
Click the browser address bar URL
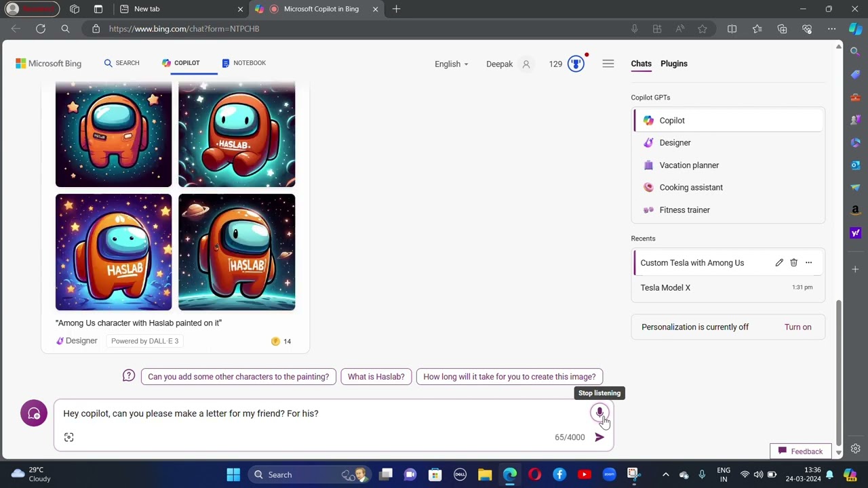pyautogui.click(x=184, y=28)
